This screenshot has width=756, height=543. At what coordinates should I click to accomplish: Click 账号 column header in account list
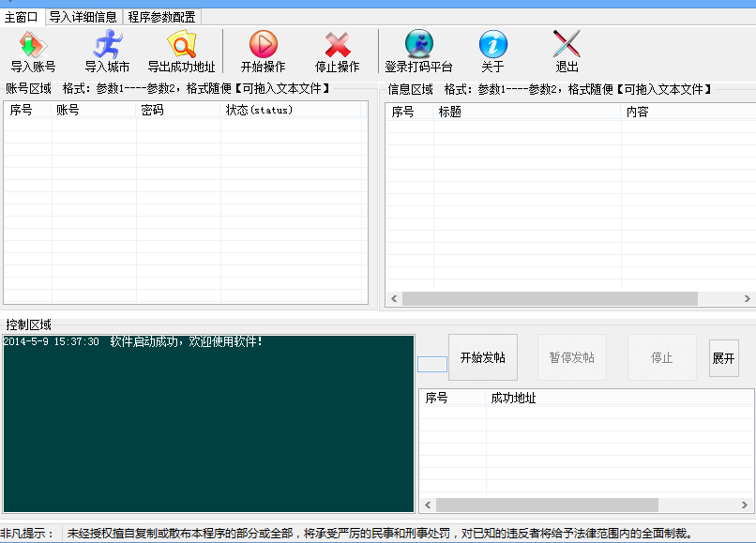tap(94, 110)
